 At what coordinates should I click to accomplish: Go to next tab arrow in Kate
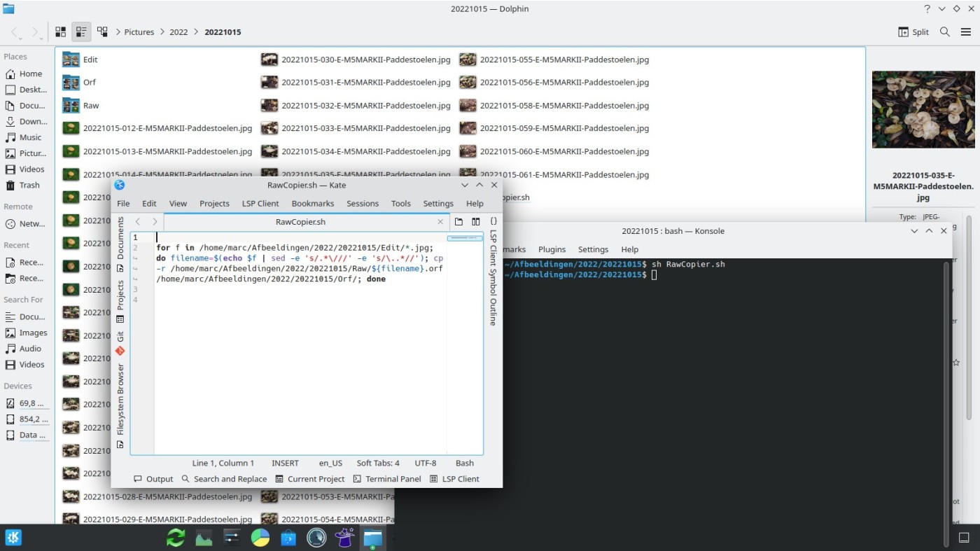(x=155, y=222)
